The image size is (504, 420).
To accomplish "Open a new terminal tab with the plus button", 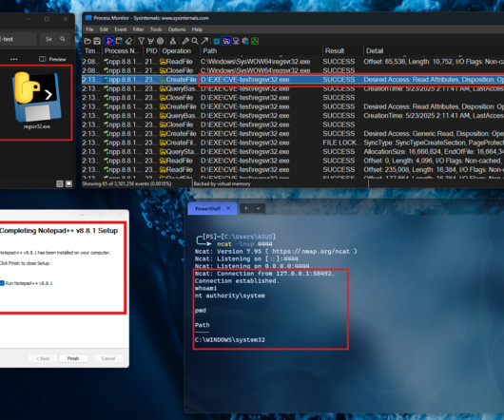I will 246,208.
